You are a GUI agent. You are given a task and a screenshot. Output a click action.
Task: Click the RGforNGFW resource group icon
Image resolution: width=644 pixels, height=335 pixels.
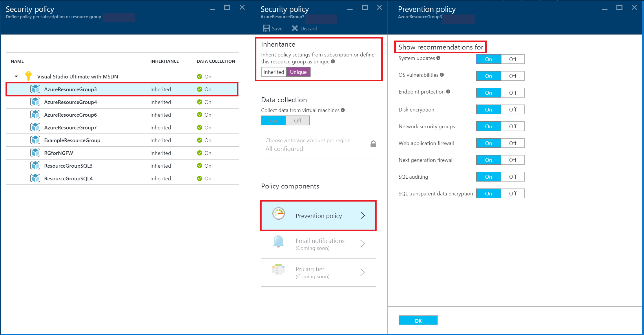tap(35, 153)
